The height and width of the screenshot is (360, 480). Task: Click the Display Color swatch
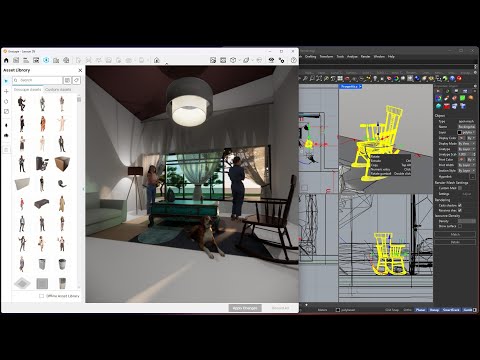click(461, 138)
